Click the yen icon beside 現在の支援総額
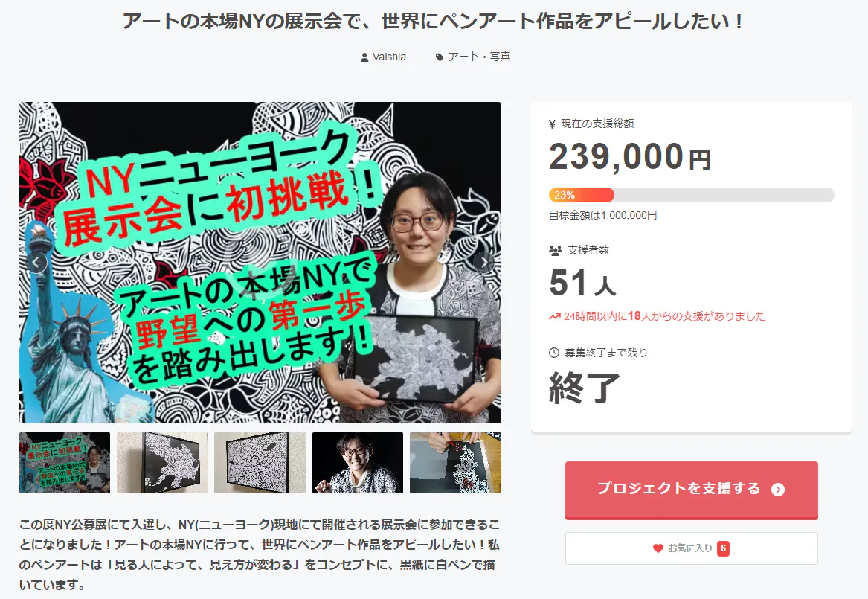 [552, 124]
